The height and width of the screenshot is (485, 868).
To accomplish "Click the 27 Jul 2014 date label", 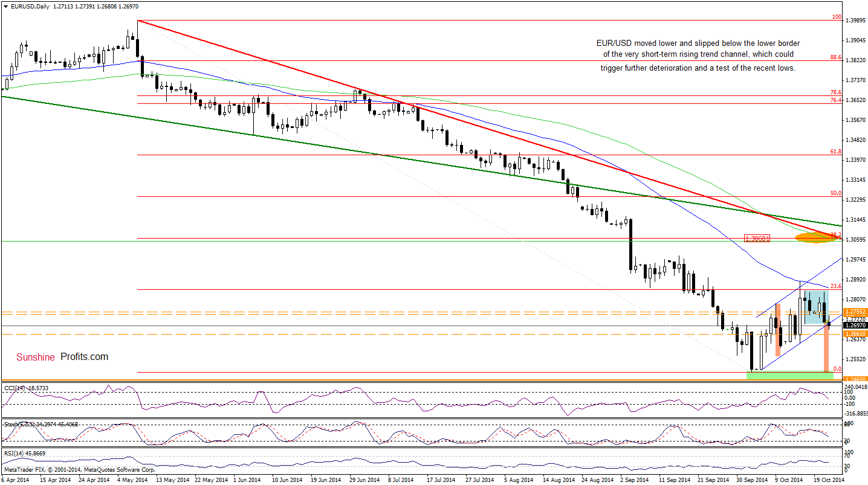I will [480, 480].
